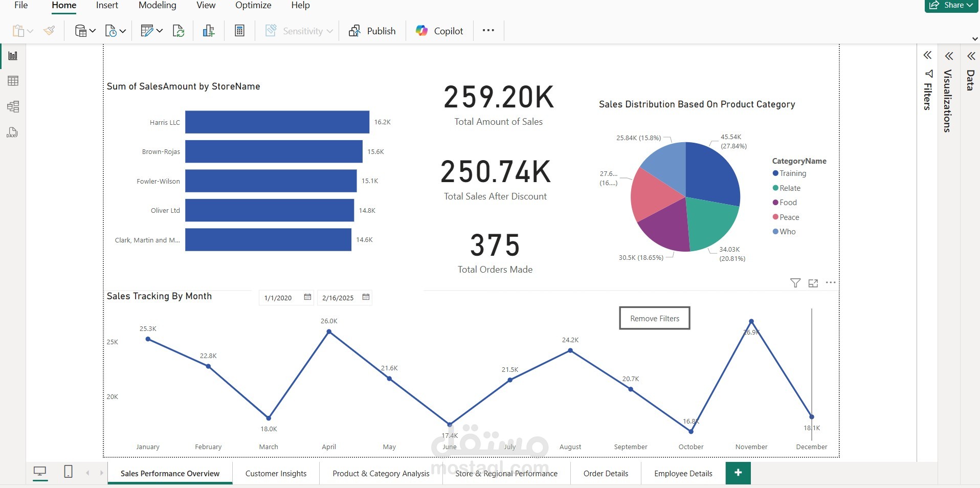Open the Paste clipboard button
This screenshot has height=488, width=980.
18,31
